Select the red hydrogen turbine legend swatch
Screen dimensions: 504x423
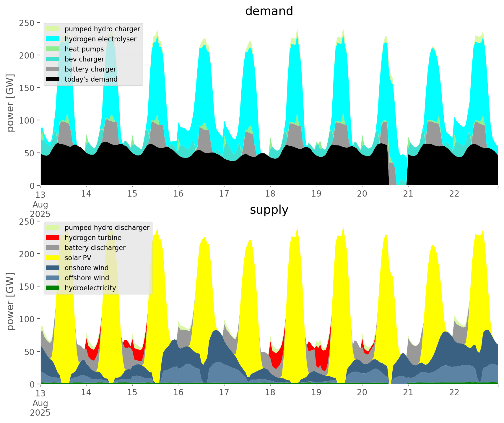tap(53, 238)
